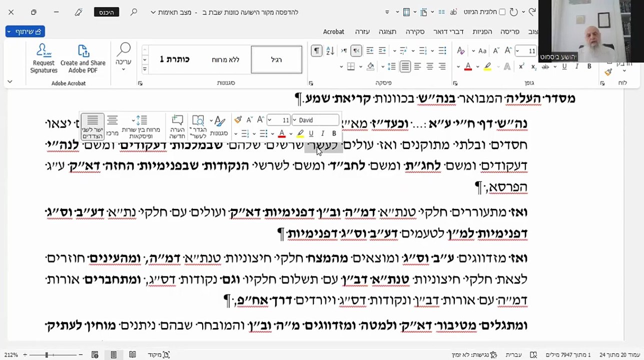Image resolution: width=644 pixels, height=360 pixels.
Task: Select the ללא מרווח style
Action: [x=225, y=59]
